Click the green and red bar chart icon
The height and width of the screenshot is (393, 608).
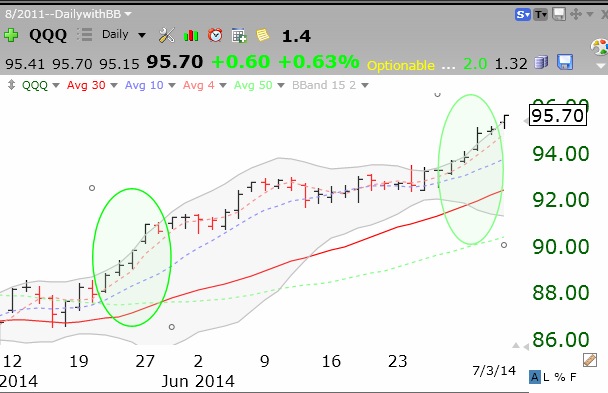point(191,35)
